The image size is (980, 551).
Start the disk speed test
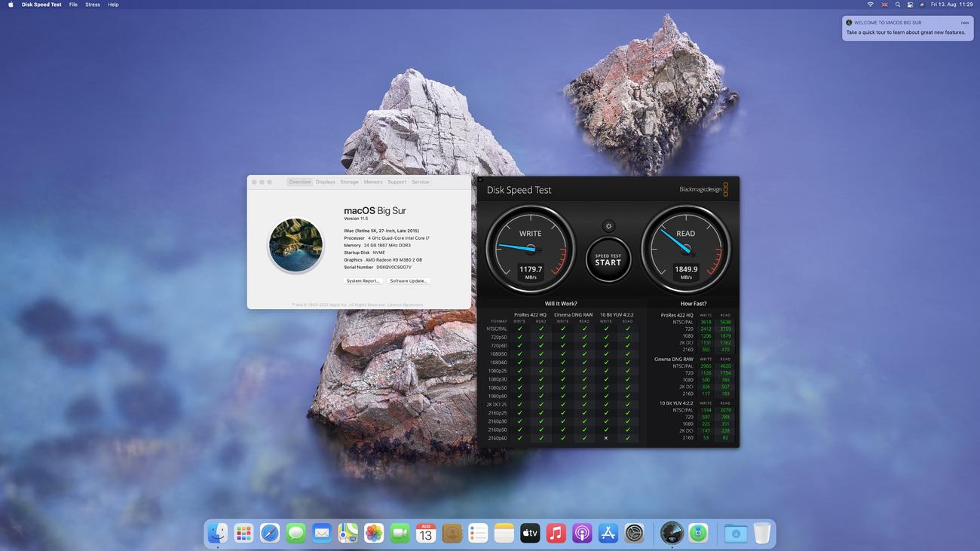pyautogui.click(x=608, y=259)
